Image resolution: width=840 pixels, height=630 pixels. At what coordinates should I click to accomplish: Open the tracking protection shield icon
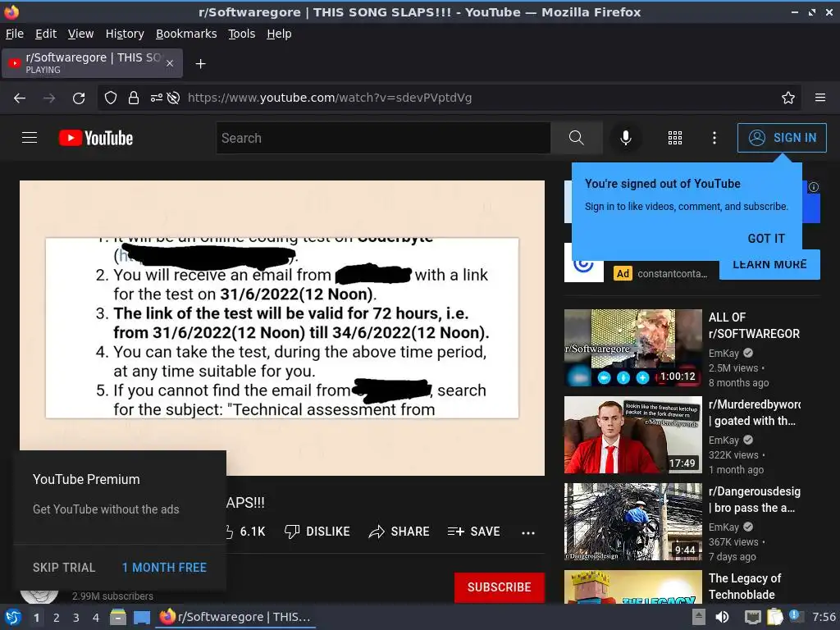(x=111, y=98)
